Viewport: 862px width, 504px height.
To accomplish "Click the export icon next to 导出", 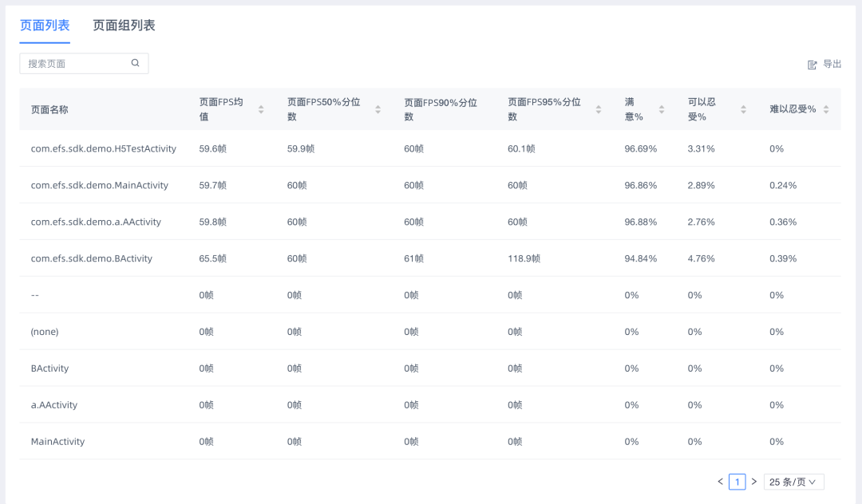I will coord(812,65).
